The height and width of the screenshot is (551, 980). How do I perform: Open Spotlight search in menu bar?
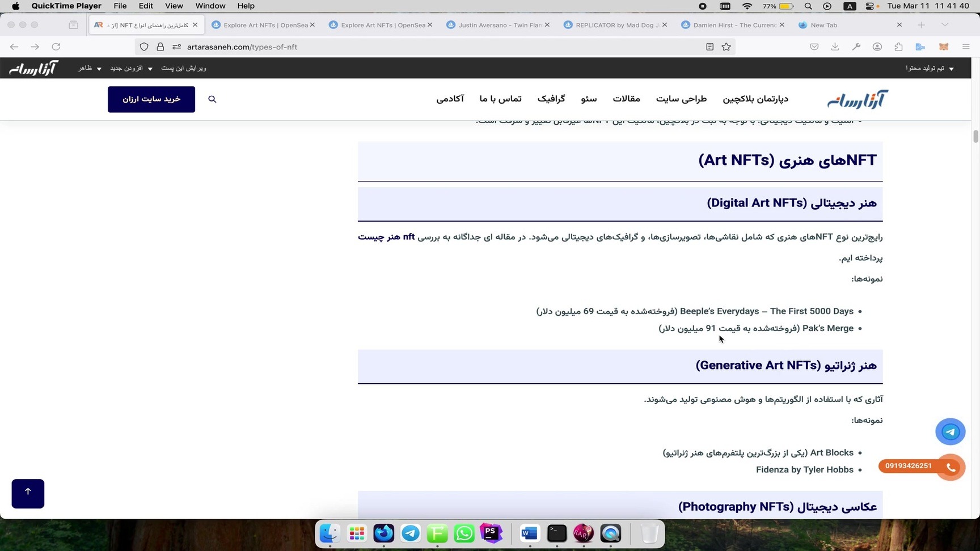coord(808,6)
